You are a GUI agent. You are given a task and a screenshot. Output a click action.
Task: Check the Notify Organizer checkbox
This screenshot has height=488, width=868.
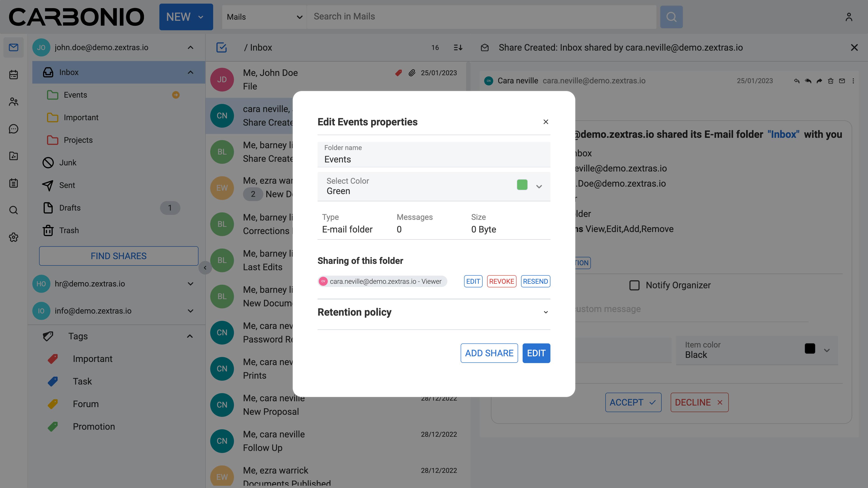tap(634, 285)
